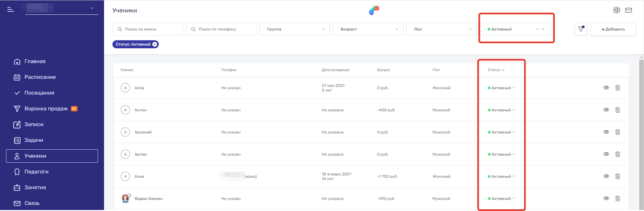
Task: Collapse sidebar with the hamburger menu icon
Action: click(11, 9)
